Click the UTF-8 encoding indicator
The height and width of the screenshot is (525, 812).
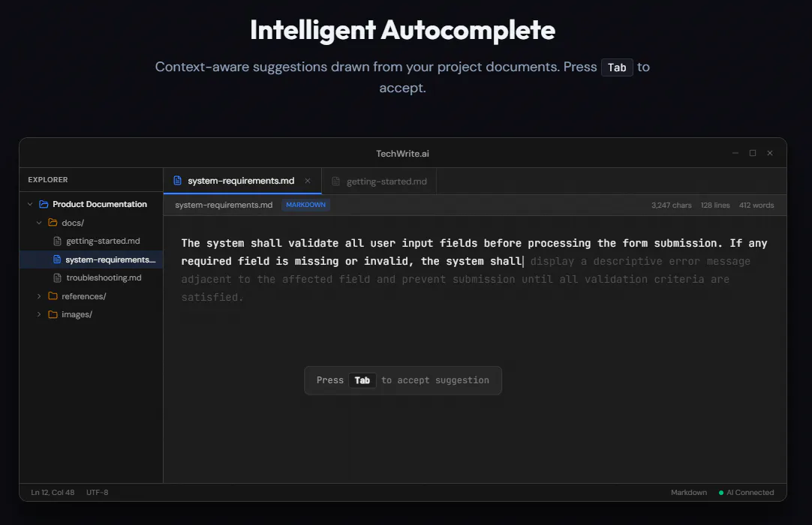click(98, 493)
